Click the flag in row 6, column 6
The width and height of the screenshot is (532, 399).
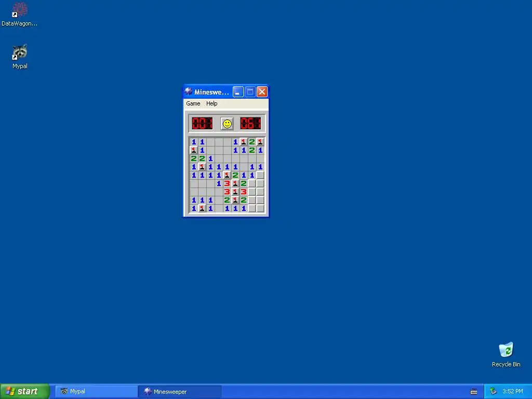[x=235, y=183]
